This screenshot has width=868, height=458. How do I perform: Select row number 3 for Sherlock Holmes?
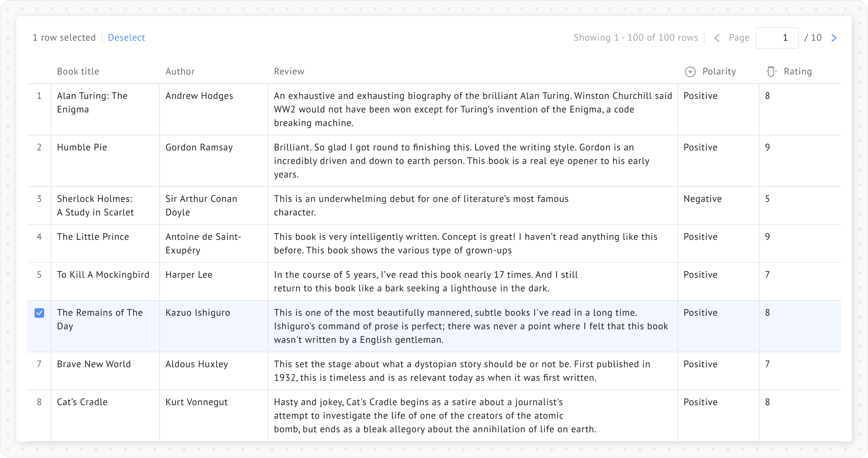39,199
